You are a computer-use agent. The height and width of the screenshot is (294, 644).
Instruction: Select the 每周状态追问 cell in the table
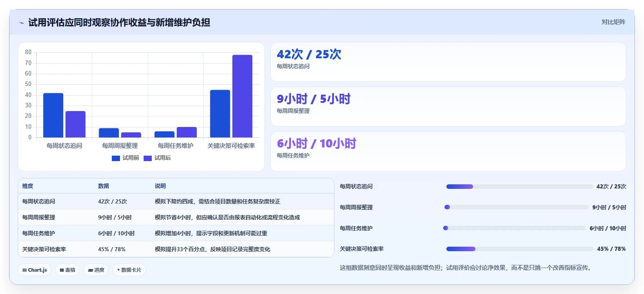pyautogui.click(x=39, y=201)
